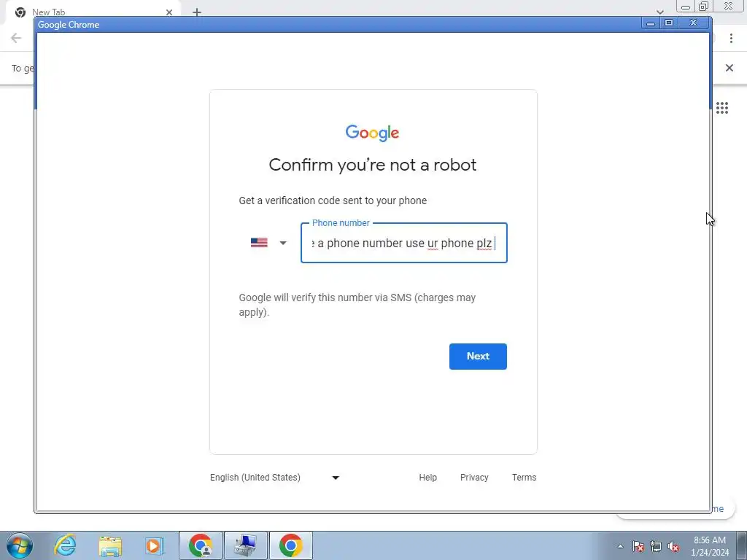Open the Windows Start menu
Image resolution: width=747 pixels, height=560 pixels.
tap(20, 545)
